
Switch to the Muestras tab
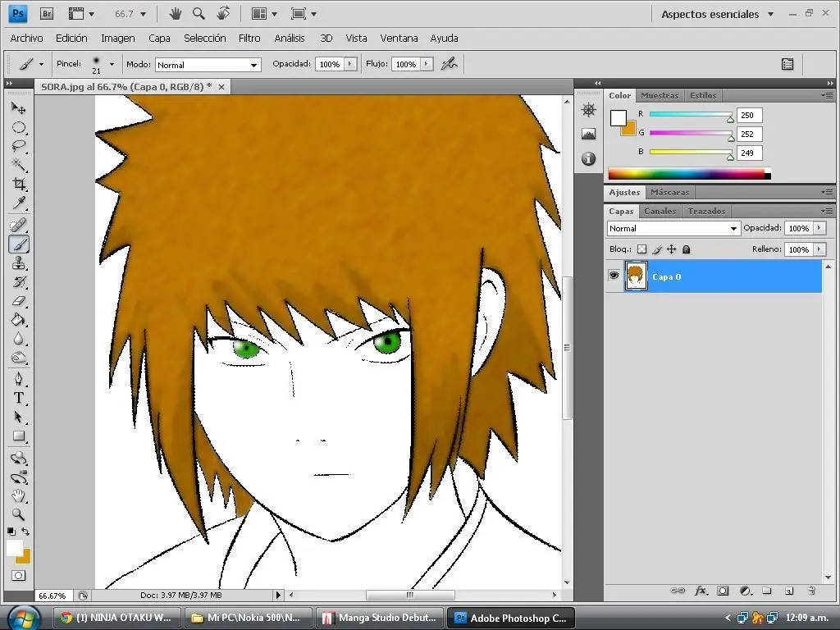tap(660, 95)
